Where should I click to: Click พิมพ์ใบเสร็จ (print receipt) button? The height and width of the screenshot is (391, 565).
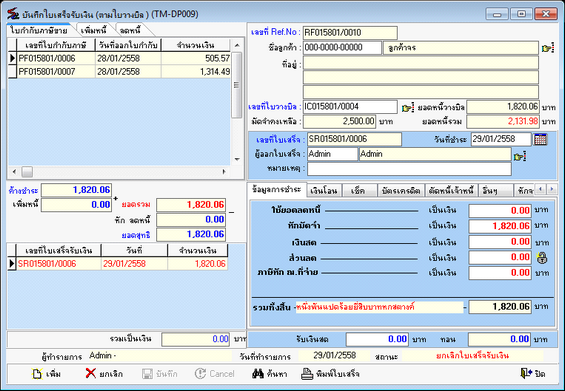pos(330,374)
